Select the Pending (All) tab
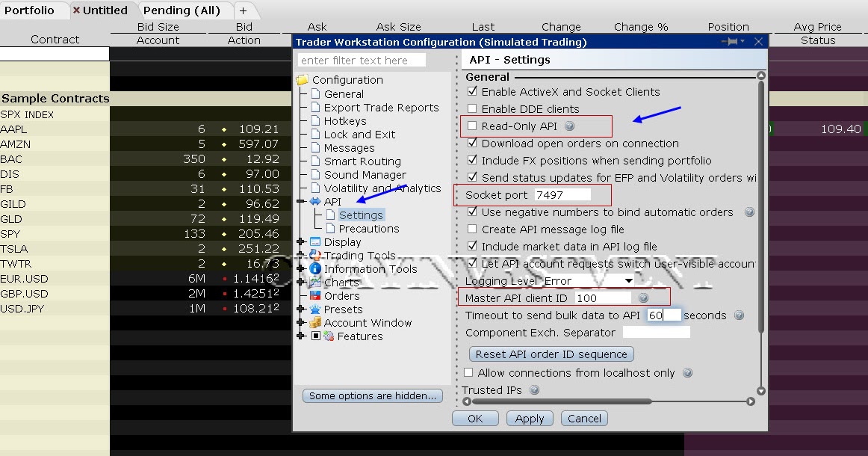 [182, 10]
